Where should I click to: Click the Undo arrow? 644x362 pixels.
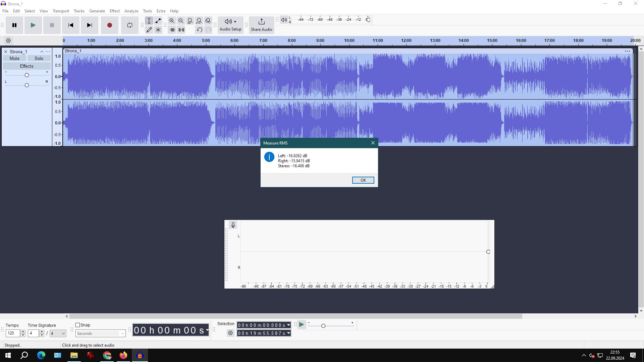click(x=199, y=30)
